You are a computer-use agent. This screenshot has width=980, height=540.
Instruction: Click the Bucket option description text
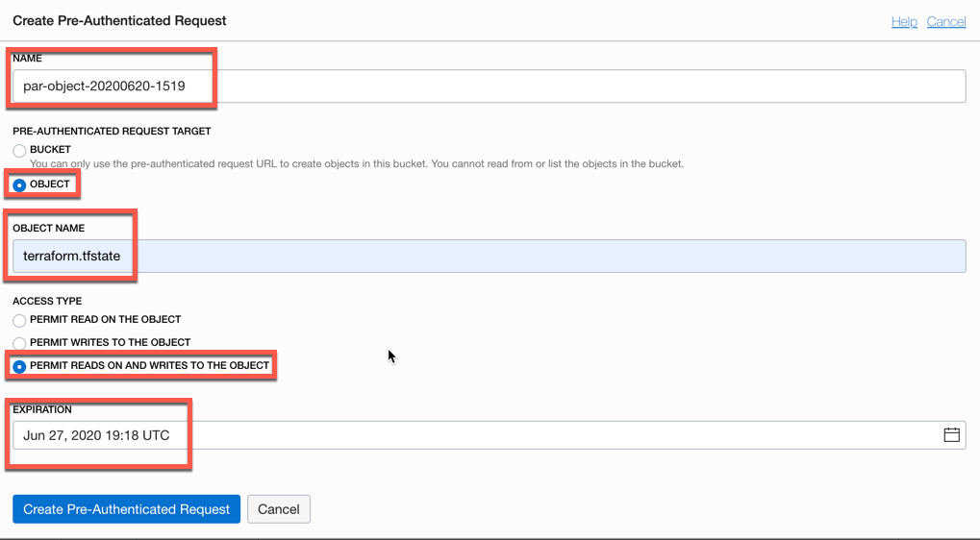[x=356, y=164]
